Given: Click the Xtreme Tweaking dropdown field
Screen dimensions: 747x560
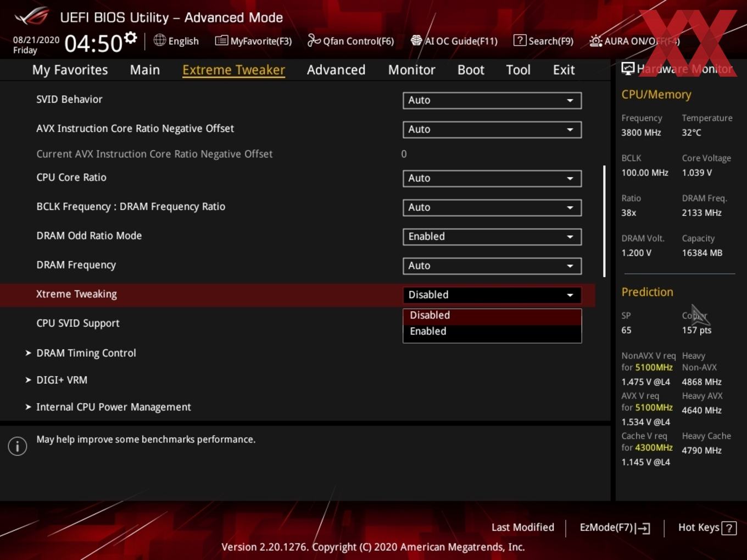Looking at the screenshot, I should [492, 295].
